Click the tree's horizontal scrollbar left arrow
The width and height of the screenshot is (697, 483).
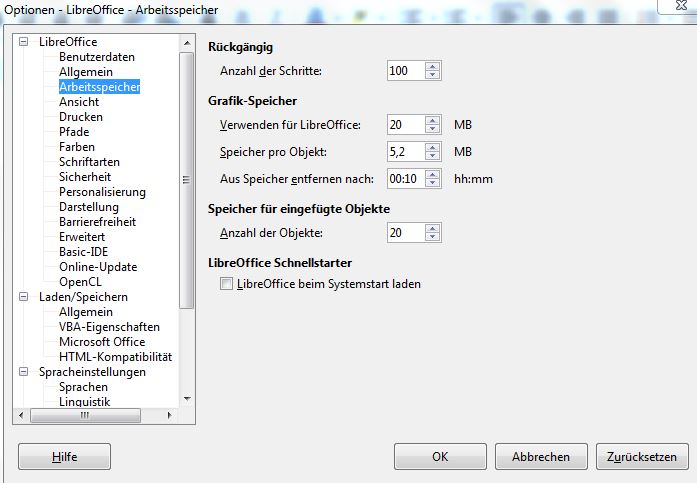point(21,415)
